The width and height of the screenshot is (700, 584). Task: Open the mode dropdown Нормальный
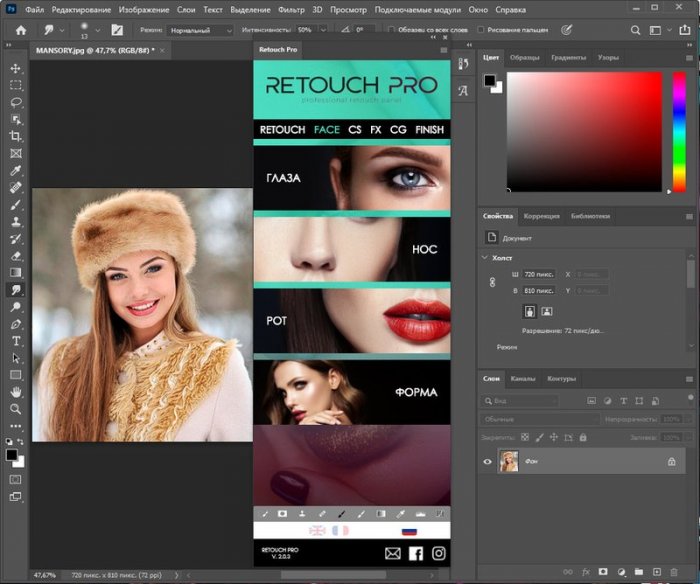point(200,30)
